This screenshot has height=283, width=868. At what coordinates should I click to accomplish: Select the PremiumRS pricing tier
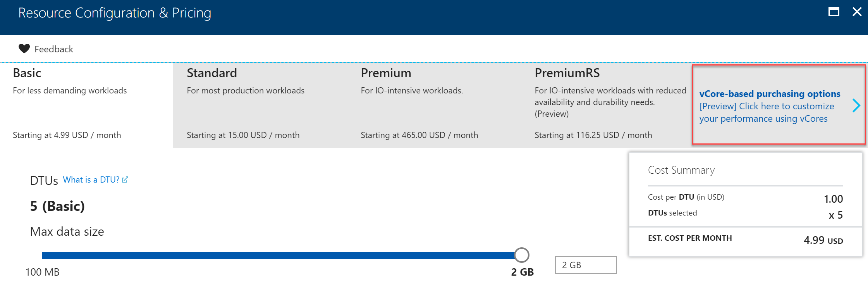coord(608,105)
